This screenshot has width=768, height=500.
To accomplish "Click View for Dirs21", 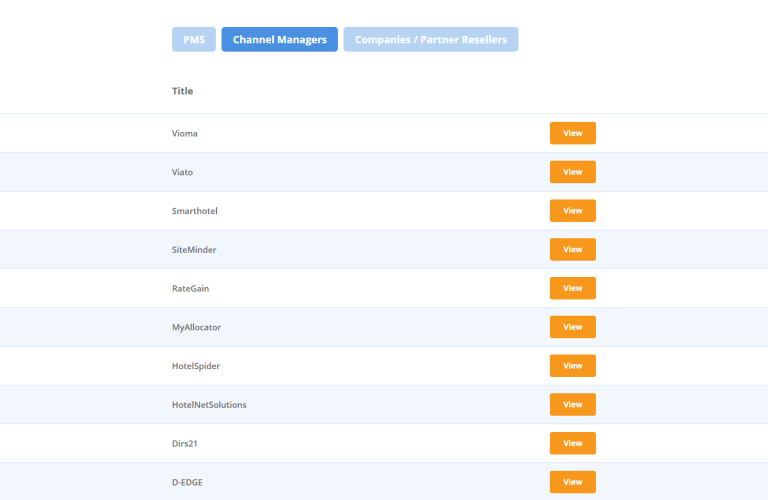I will point(573,443).
